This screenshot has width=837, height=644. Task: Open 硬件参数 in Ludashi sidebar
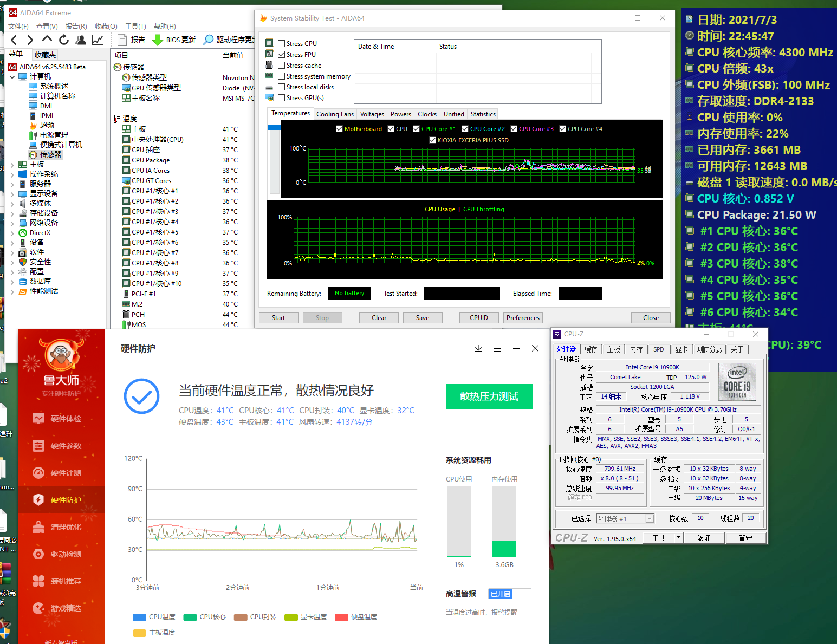pyautogui.click(x=61, y=446)
